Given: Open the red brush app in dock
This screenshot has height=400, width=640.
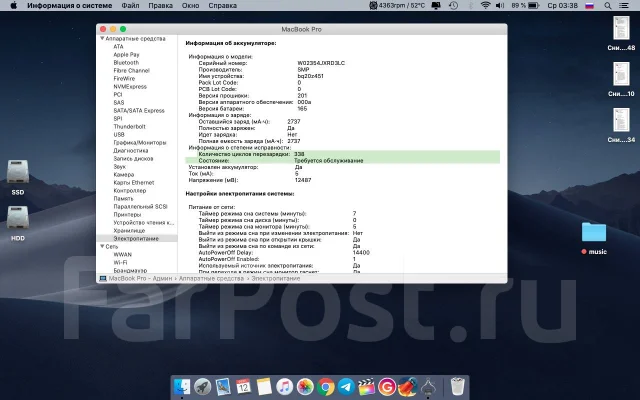Looking at the screenshot, I should (407, 386).
